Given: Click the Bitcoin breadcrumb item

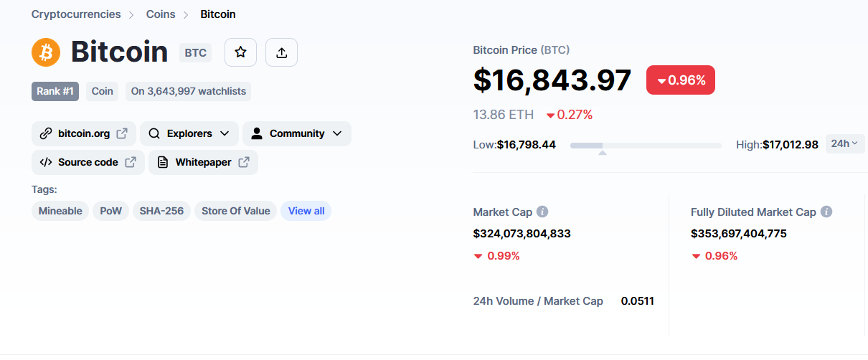Looking at the screenshot, I should [218, 14].
